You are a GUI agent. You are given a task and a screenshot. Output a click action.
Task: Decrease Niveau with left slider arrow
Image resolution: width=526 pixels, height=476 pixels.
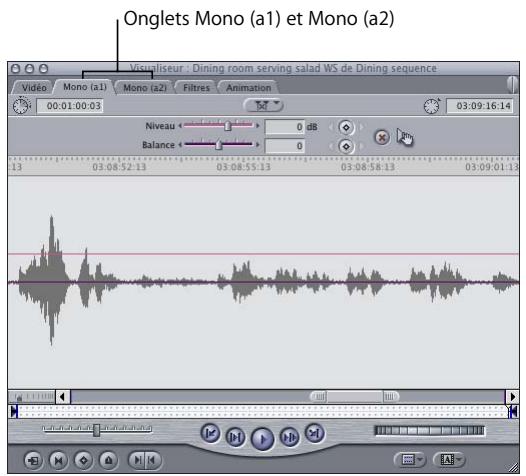point(180,126)
